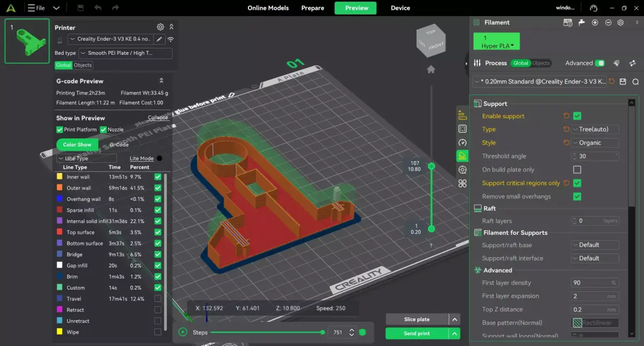Uncheck Remove small overhangs
The image size is (644, 346).
coord(577,196)
